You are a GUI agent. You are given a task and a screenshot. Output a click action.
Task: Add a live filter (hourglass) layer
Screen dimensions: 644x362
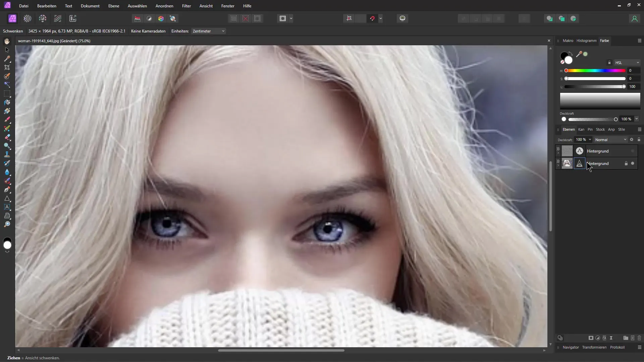(611, 338)
